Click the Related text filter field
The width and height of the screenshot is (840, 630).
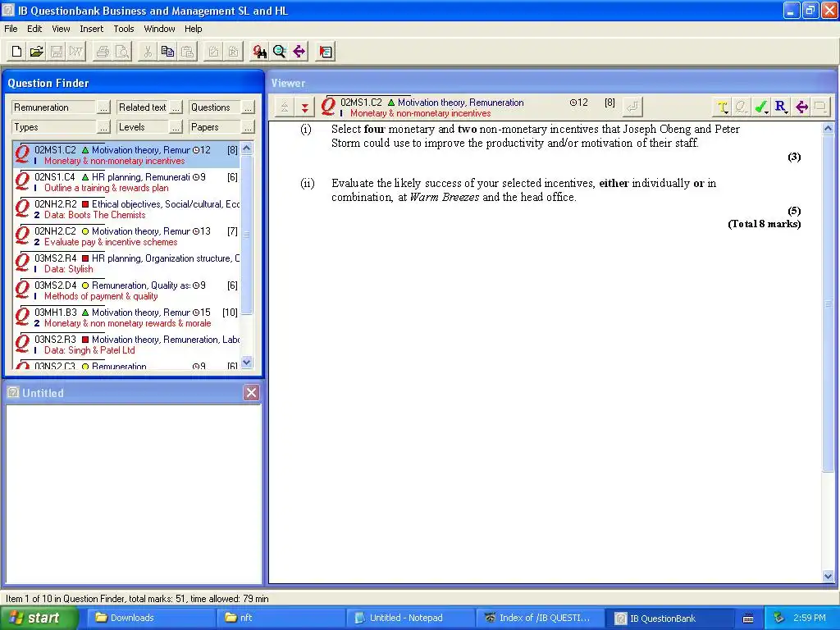pyautogui.click(x=143, y=107)
